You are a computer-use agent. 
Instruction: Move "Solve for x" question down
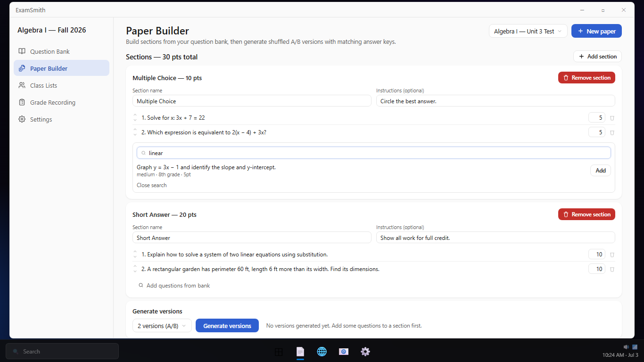pyautogui.click(x=135, y=120)
